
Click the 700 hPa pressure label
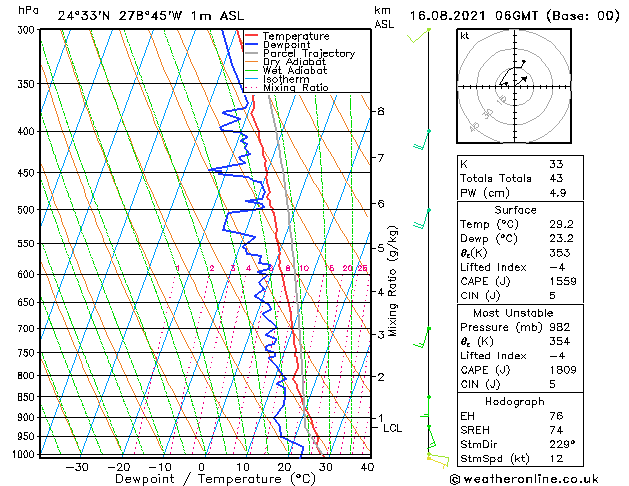[x=28, y=328]
